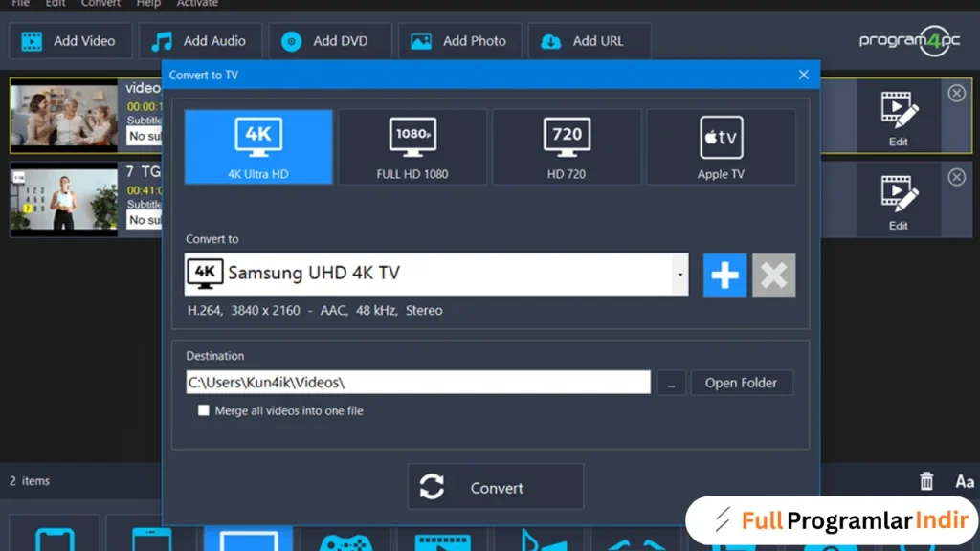
Task: Click the trash delete icon in status bar
Action: [926, 481]
